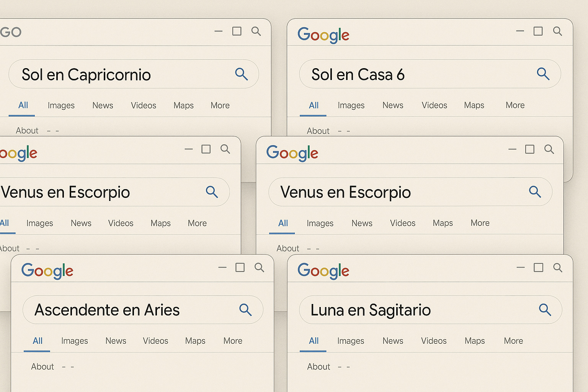Select All tab in right Venus en Escorpio window
This screenshot has height=392, width=588.
coord(283,223)
